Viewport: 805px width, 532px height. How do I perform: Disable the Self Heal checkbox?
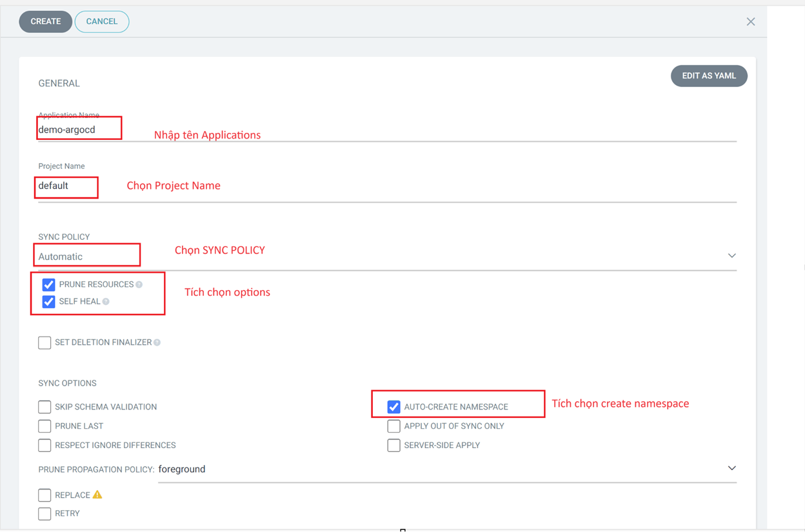pyautogui.click(x=48, y=302)
